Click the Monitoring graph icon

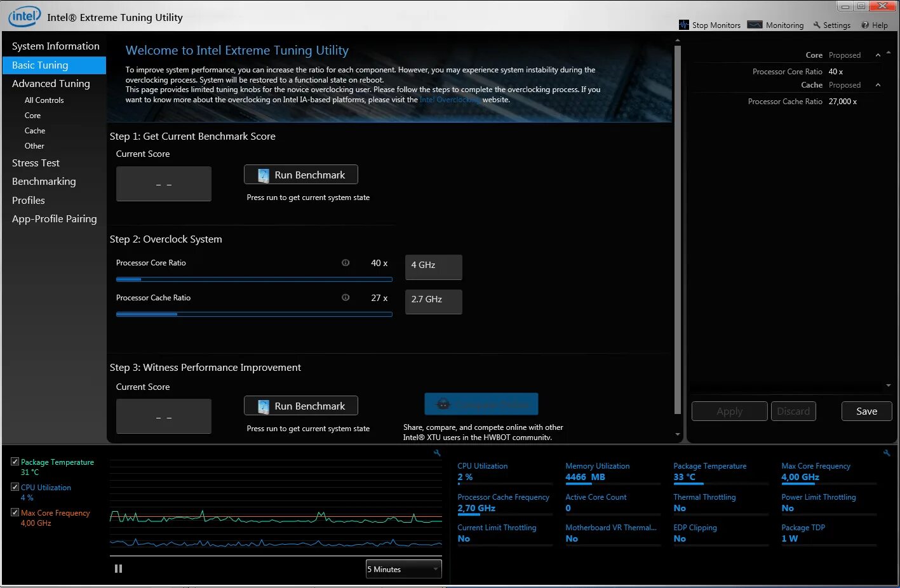tap(755, 25)
